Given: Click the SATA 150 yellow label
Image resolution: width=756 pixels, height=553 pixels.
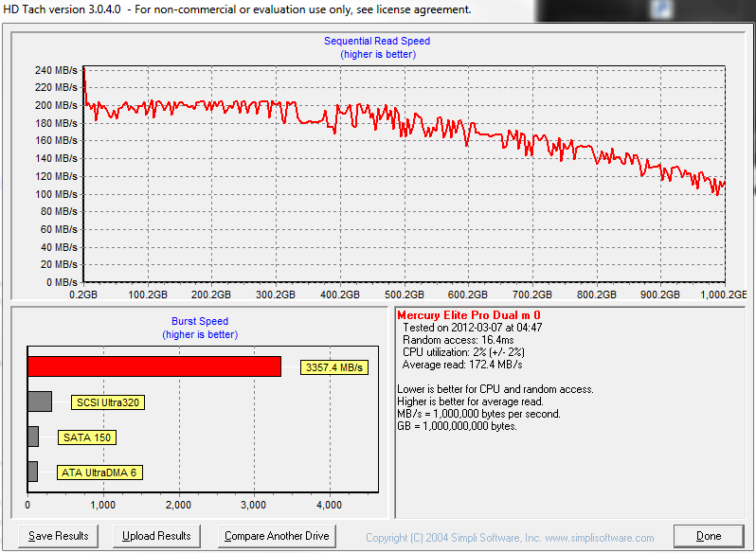Looking at the screenshot, I should click(88, 437).
